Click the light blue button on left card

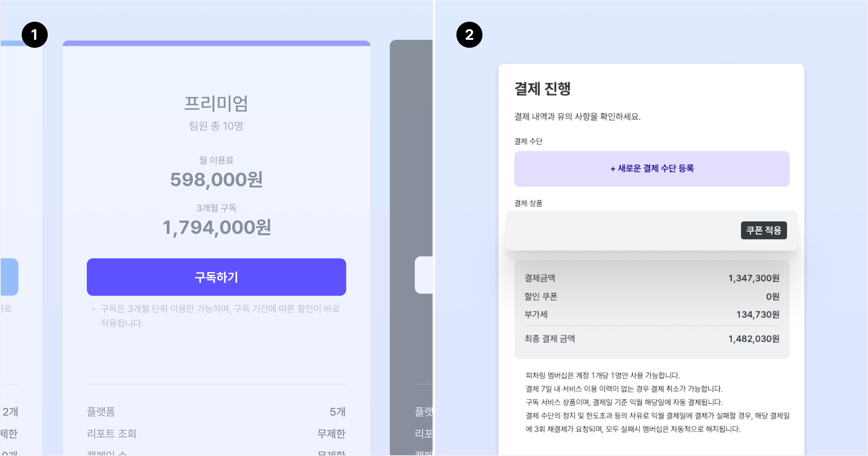9,277
